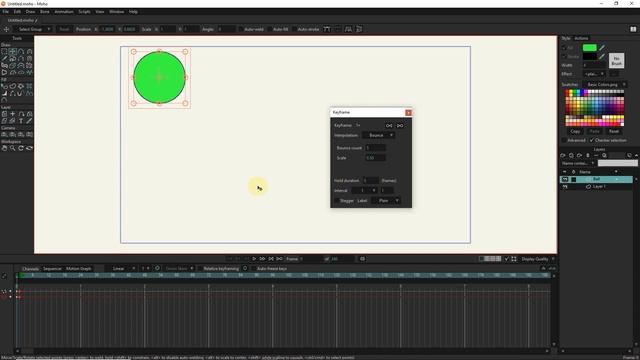Switch to the Motion Graph tab
This screenshot has width=640, height=360.
[x=79, y=269]
